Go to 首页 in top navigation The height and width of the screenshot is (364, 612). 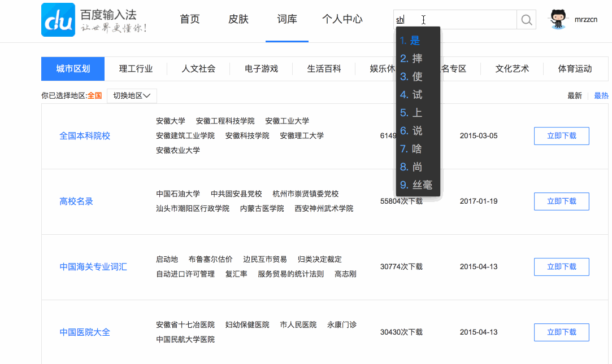click(x=190, y=19)
